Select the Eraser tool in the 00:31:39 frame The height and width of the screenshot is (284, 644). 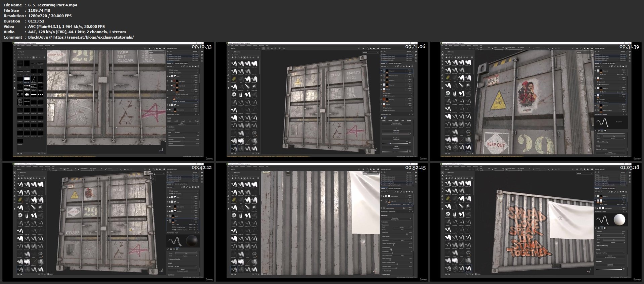click(x=442, y=55)
